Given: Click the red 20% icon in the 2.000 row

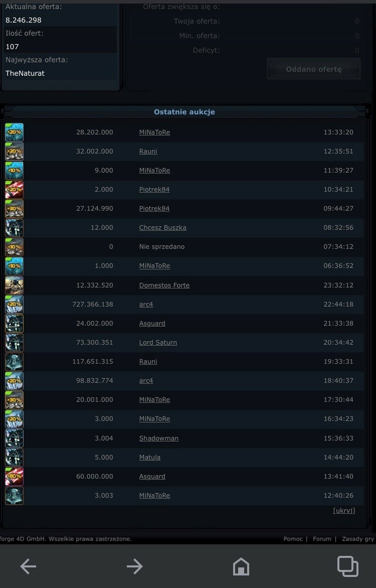Looking at the screenshot, I should [14, 189].
